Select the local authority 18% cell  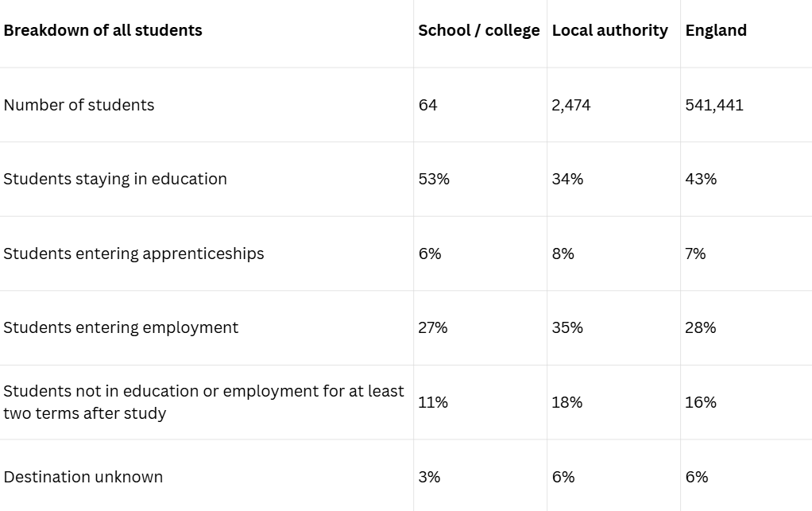coord(566,402)
